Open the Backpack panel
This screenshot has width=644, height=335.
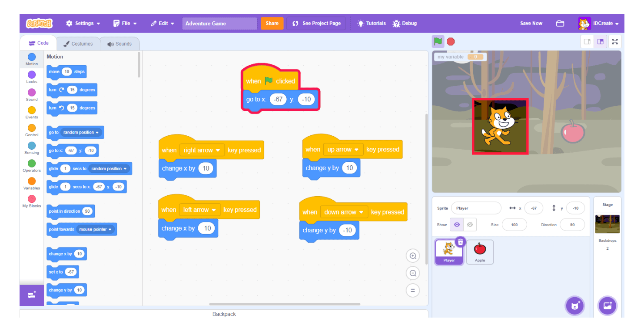click(224, 314)
